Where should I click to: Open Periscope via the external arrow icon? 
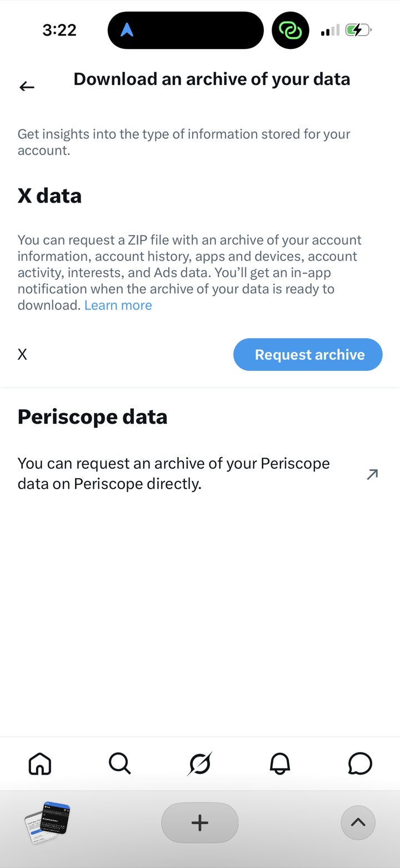pyautogui.click(x=372, y=474)
